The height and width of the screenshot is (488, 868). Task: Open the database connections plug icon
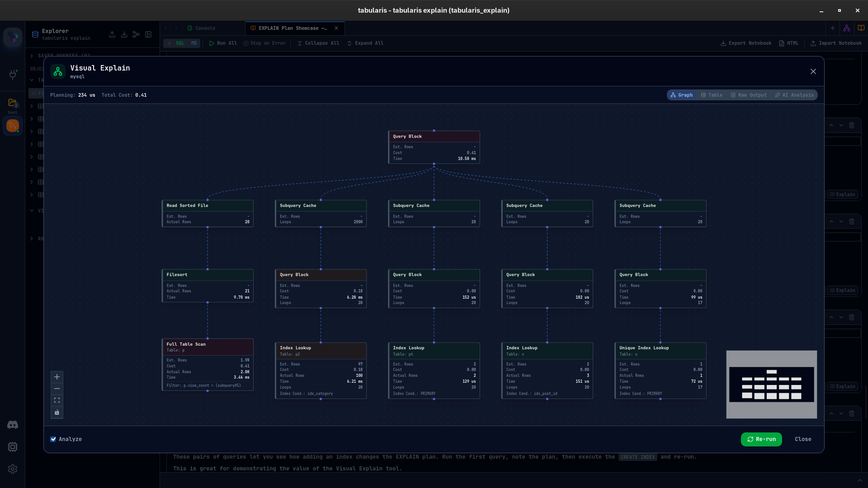[x=13, y=75]
